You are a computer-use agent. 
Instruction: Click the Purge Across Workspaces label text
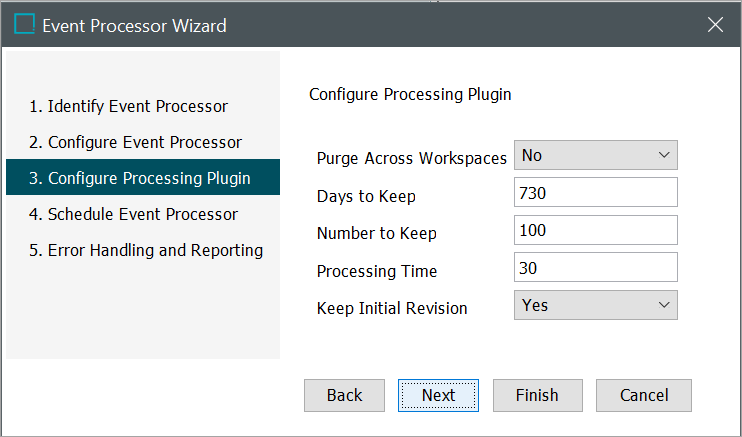click(x=411, y=158)
